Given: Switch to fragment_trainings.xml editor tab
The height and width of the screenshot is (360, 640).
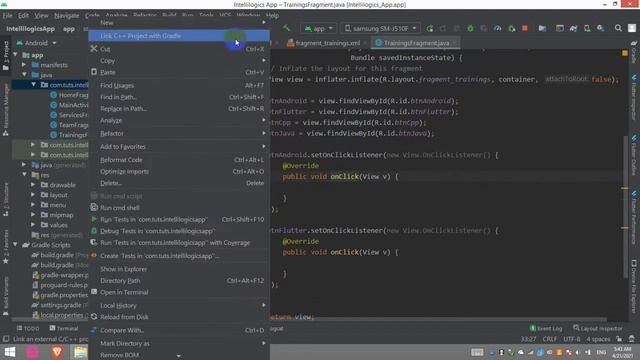Looking at the screenshot, I should (324, 43).
